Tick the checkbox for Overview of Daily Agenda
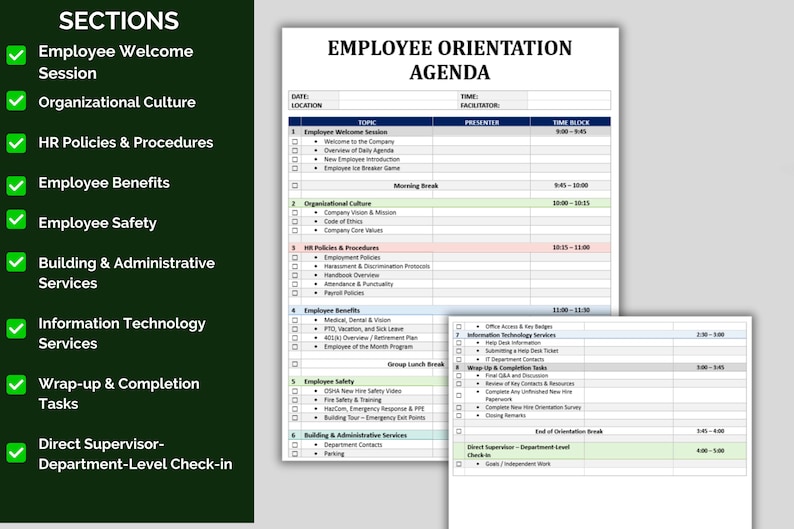Viewport: 794px width, 529px height. point(295,150)
